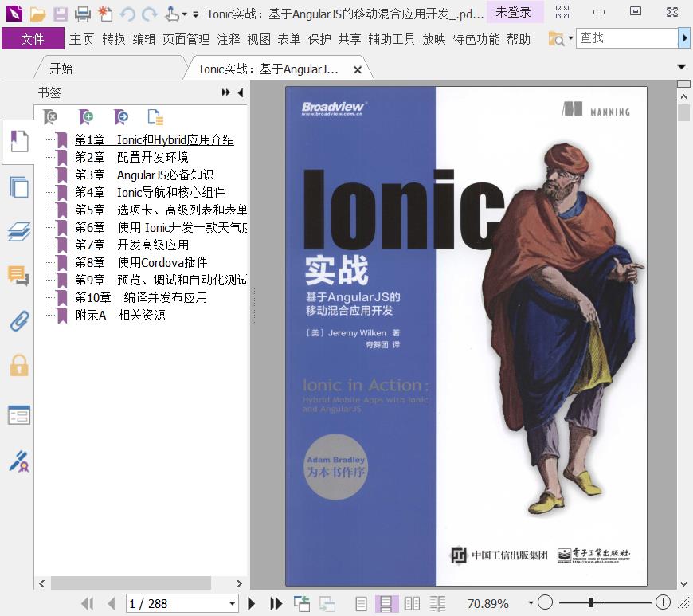The height and width of the screenshot is (616, 693).
Task: Click the hand touch-mode icon
Action: [171, 14]
